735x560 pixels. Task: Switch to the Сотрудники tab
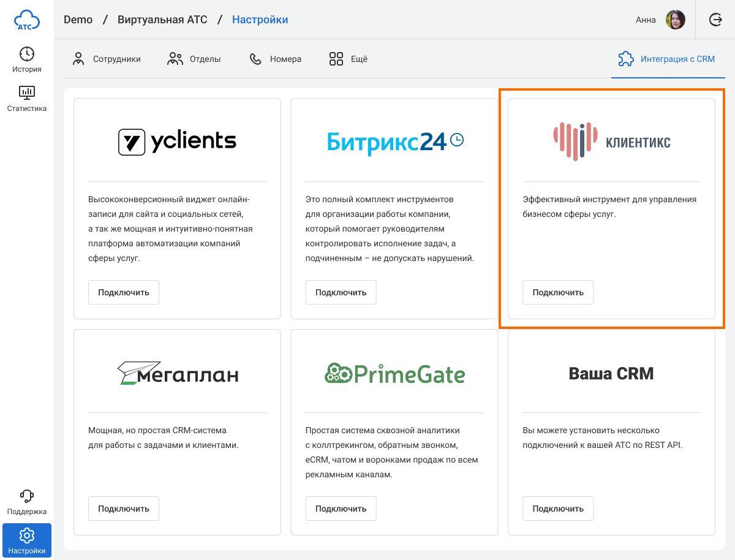pos(107,59)
